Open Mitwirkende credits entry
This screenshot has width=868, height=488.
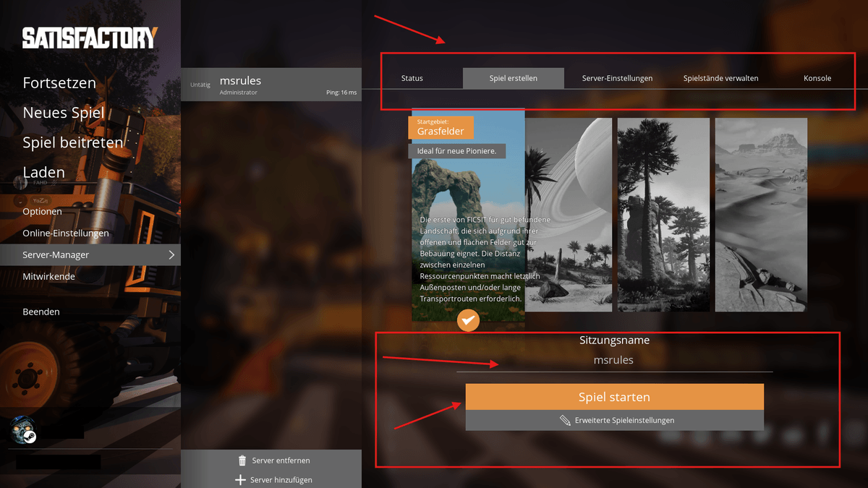[48, 276]
